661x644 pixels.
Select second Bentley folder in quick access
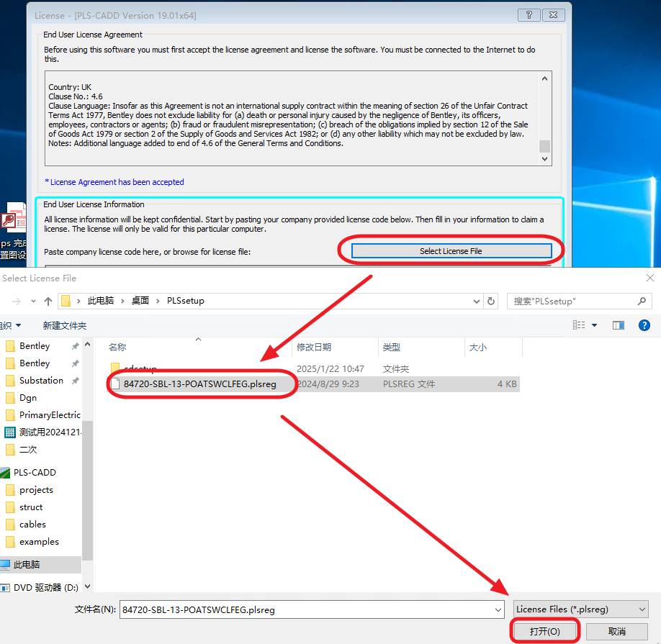[x=34, y=363]
